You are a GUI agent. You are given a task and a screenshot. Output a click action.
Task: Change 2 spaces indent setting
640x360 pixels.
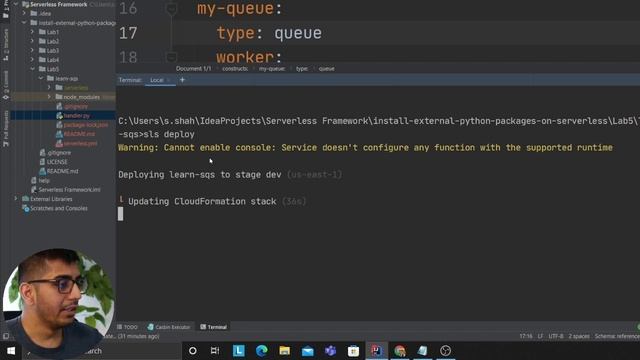coord(579,336)
